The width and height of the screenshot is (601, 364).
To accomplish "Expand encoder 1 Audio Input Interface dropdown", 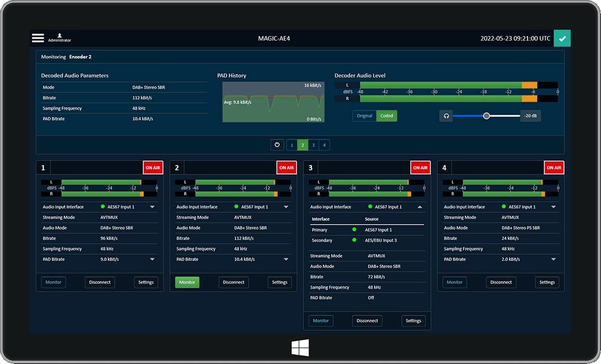I will (152, 207).
